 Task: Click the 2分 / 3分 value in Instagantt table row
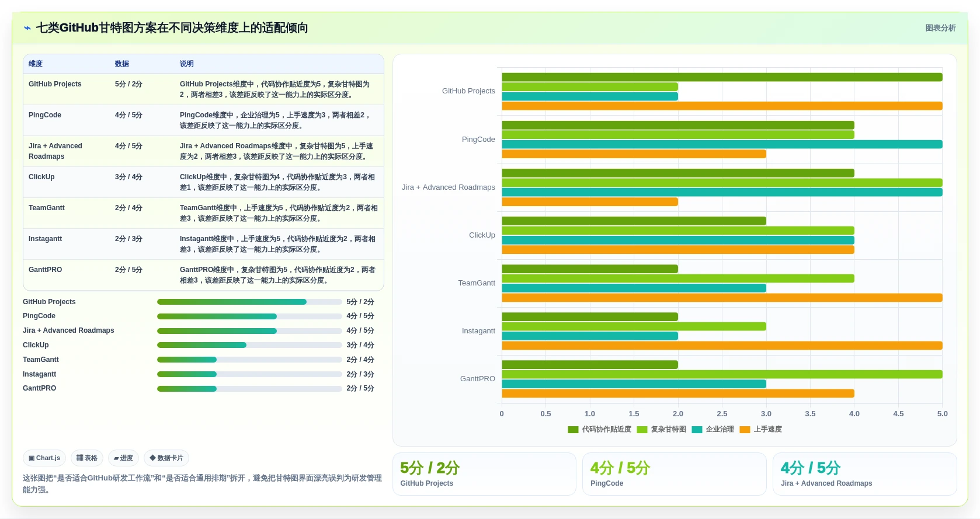(x=128, y=239)
